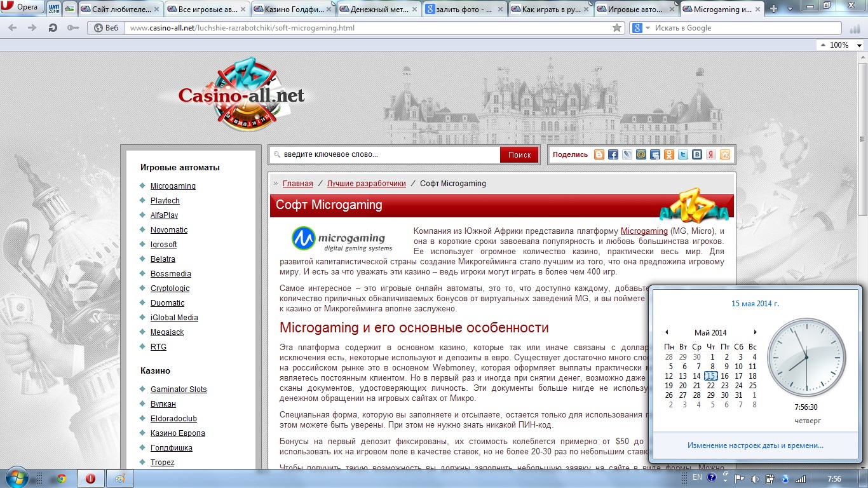Open the Главная breadcrumb link
Viewport: 868px width, 488px height.
point(298,184)
